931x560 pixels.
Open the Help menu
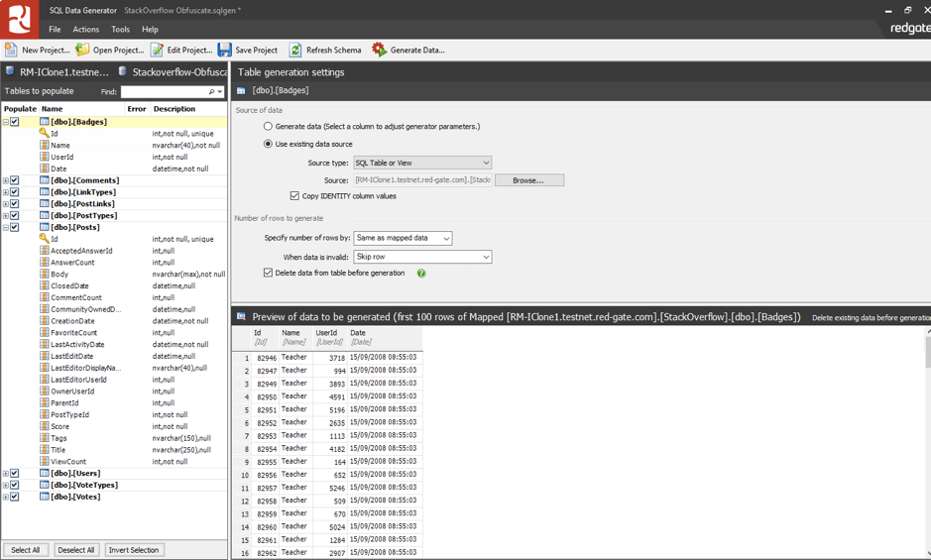(x=151, y=29)
